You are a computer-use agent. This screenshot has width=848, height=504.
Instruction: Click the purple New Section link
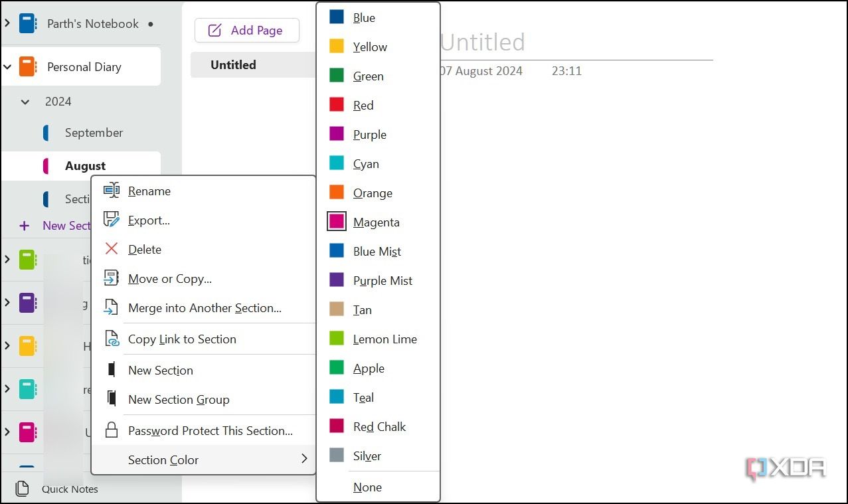[x=66, y=226]
